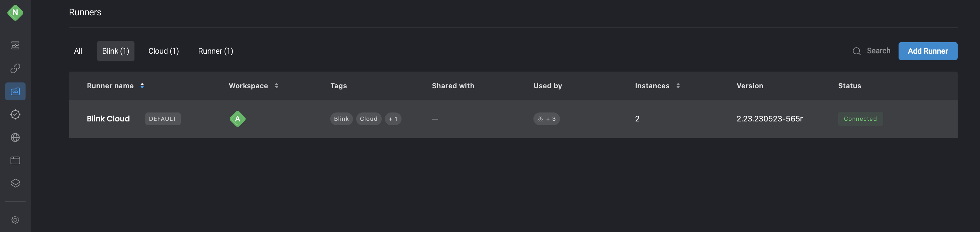
Task: Click the green N logo icon
Action: pos(15,12)
